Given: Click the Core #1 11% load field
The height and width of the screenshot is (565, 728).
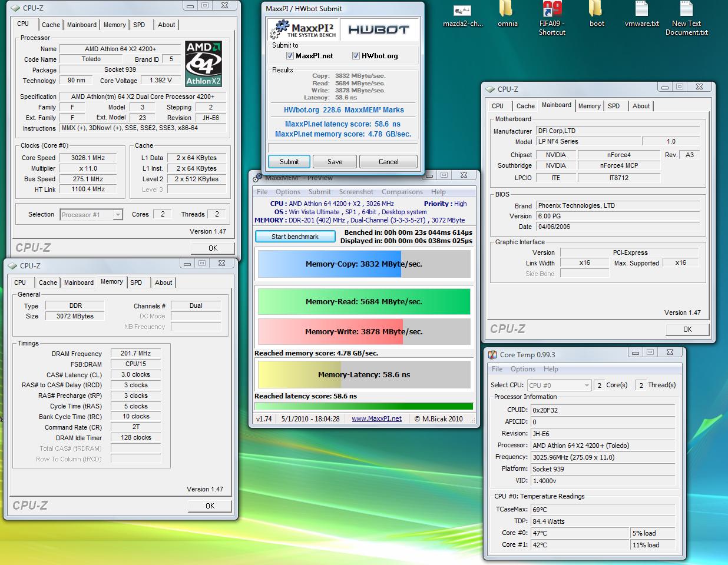Looking at the screenshot, I should click(651, 545).
